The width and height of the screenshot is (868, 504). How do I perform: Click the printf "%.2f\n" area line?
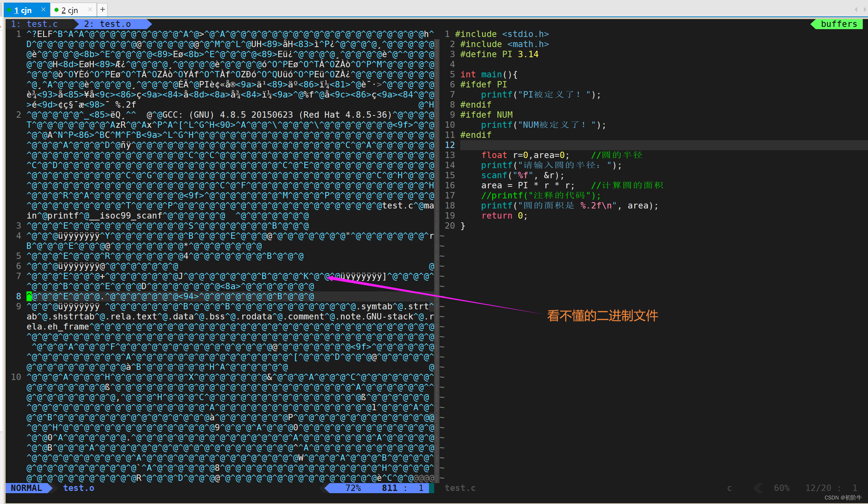tap(570, 205)
